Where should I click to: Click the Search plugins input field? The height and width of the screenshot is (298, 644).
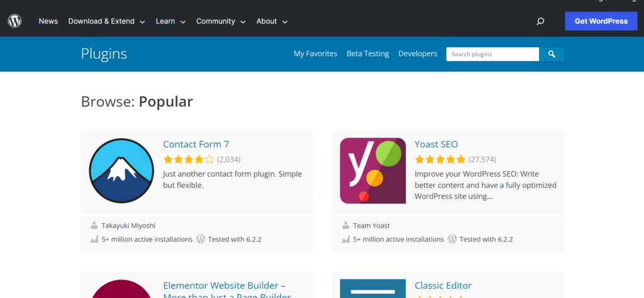[x=492, y=54]
